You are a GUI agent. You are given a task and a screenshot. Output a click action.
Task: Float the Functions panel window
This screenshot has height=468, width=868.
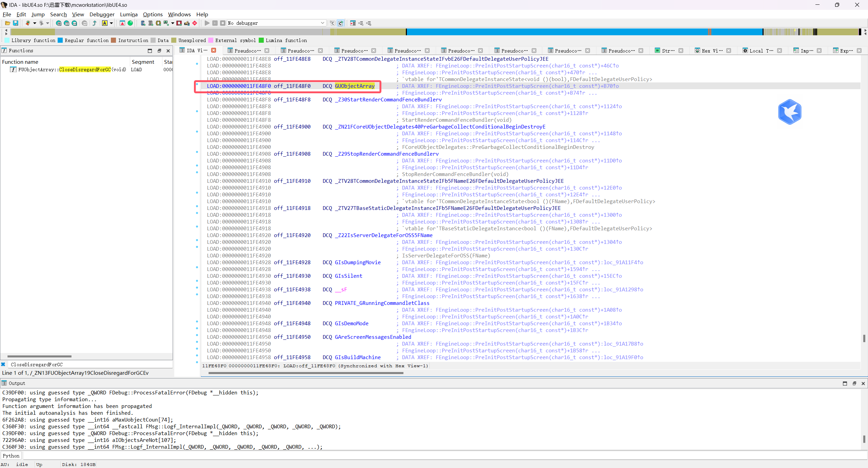[x=159, y=51]
